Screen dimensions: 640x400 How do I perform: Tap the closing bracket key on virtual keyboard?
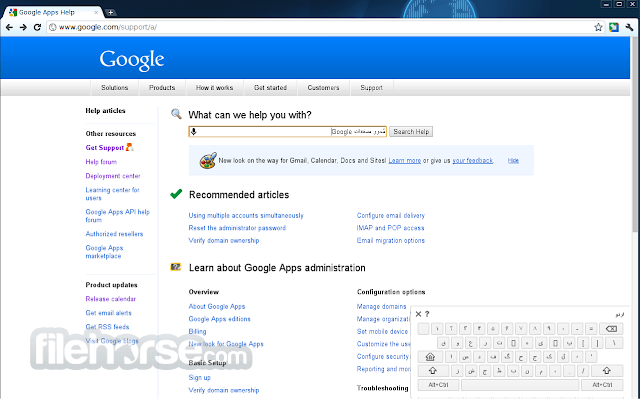pyautogui.click(x=597, y=343)
